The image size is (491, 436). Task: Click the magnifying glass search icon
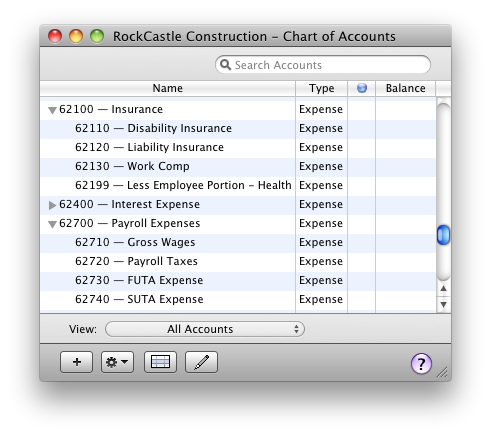point(225,64)
